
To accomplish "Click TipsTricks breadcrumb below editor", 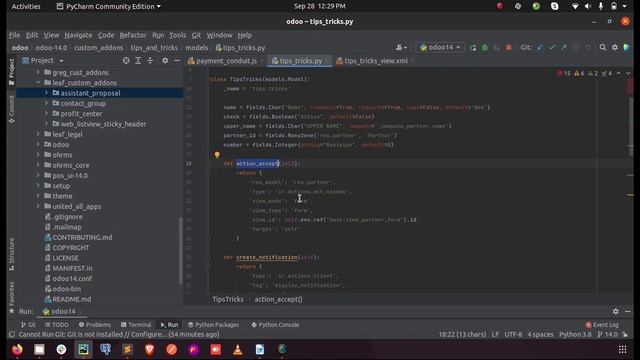I will click(228, 299).
